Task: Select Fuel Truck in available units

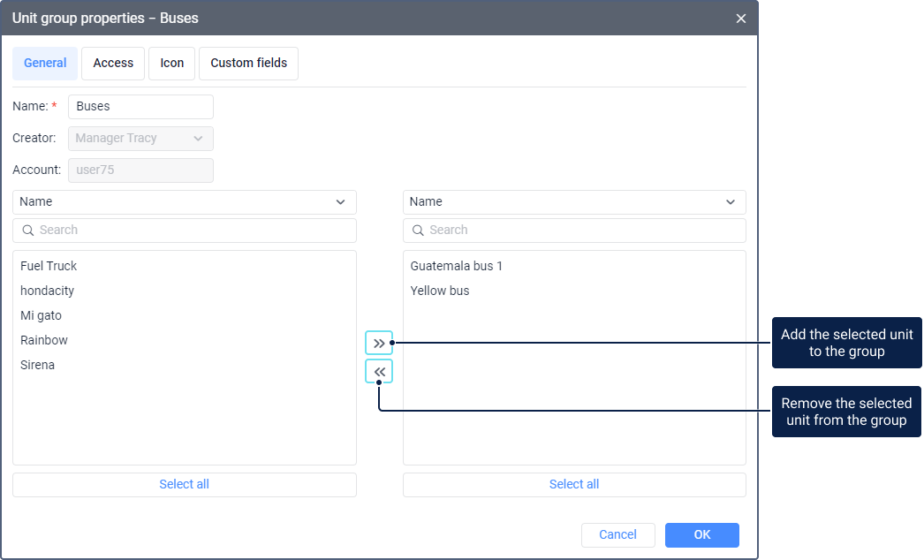Action: point(49,266)
